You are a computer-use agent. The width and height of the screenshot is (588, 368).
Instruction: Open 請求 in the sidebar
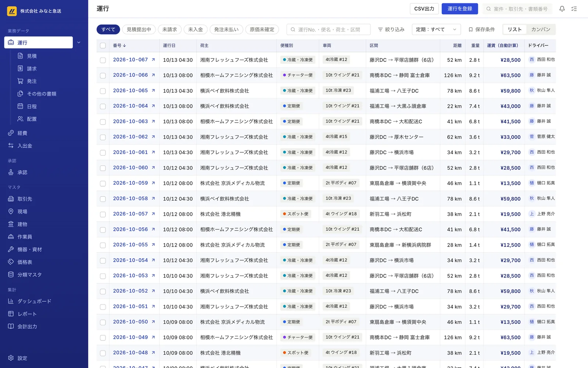(32, 68)
